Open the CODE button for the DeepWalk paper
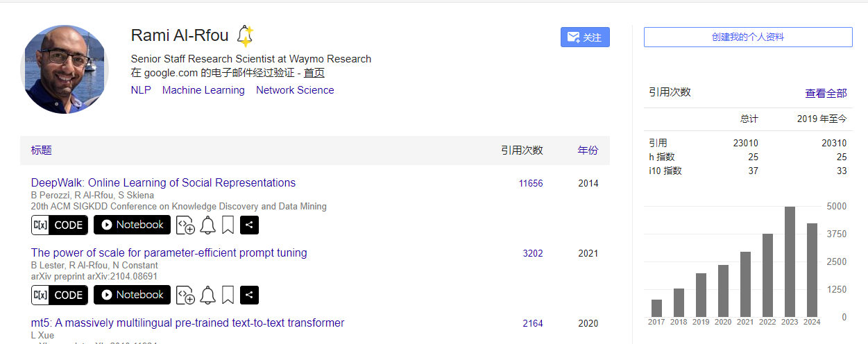Screen dimensions: 868x344 (60, 225)
